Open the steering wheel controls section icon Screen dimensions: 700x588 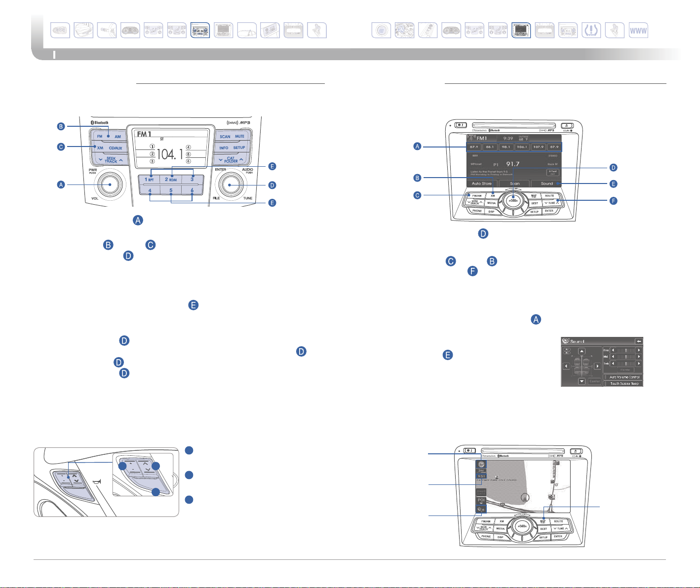[107, 31]
